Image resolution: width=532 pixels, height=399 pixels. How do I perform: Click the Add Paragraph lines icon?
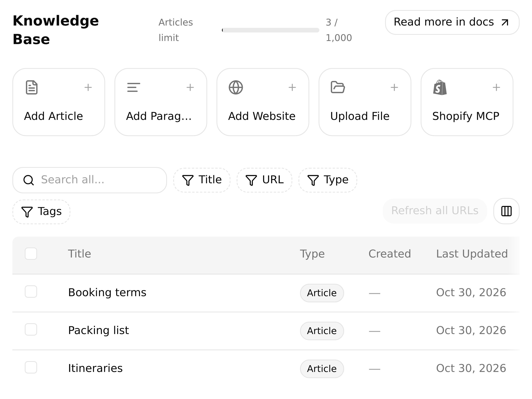point(133,87)
